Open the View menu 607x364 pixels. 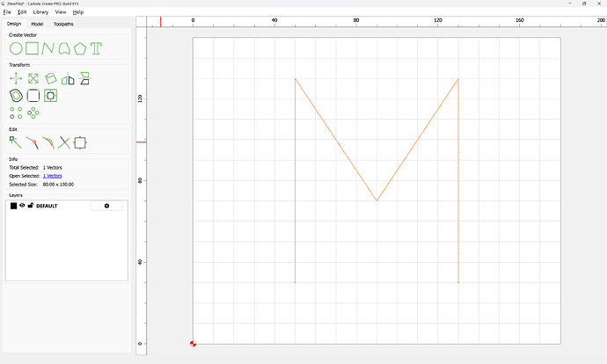point(61,12)
